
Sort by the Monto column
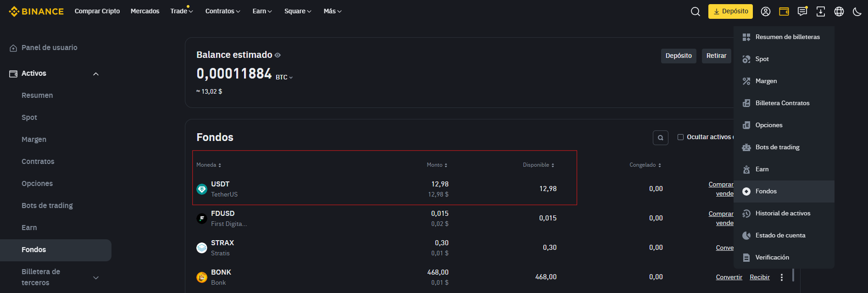437,165
